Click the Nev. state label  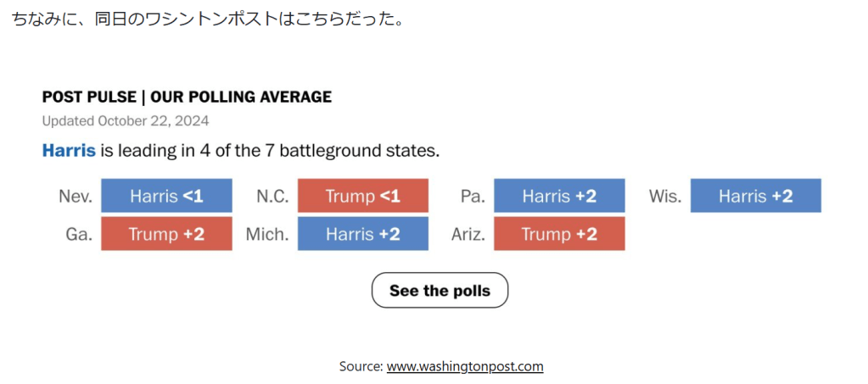coord(75,197)
